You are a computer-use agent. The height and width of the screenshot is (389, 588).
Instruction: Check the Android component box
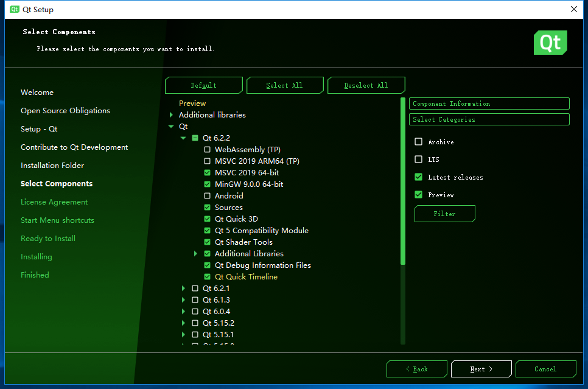207,196
